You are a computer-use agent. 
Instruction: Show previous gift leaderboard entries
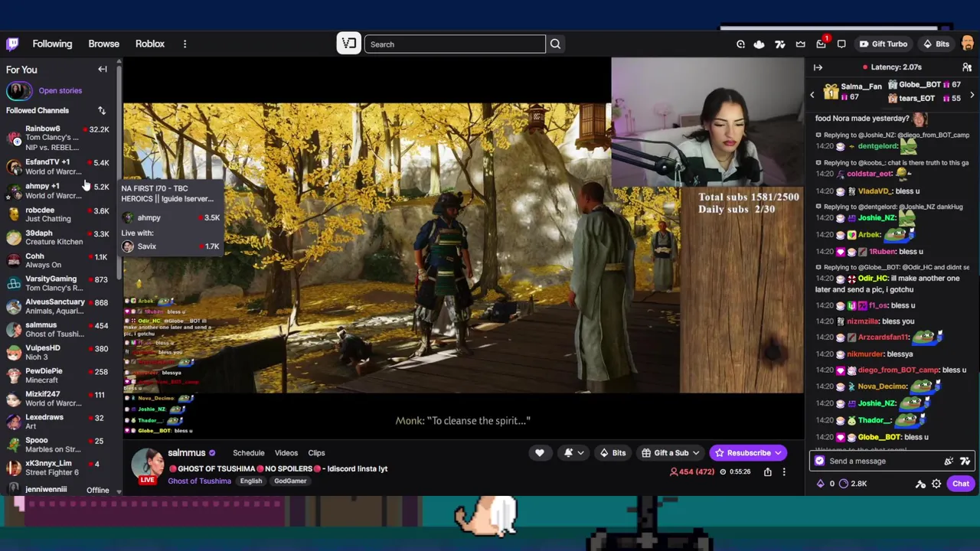pos(812,95)
